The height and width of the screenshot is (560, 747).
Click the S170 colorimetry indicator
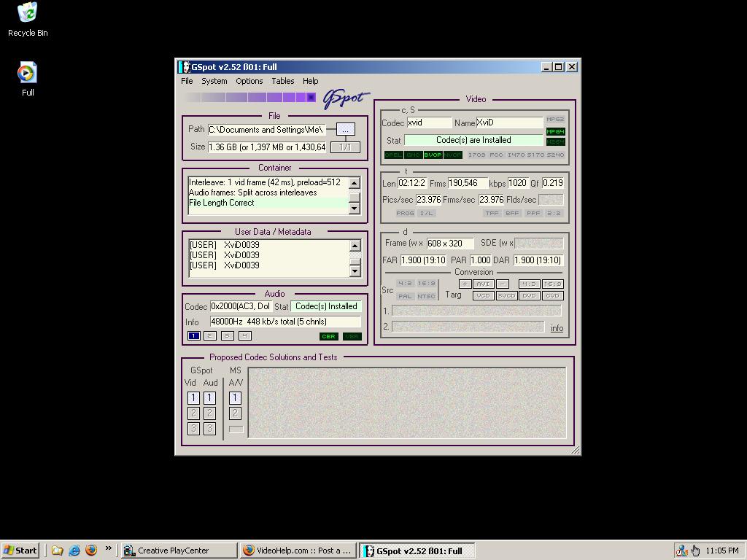tap(535, 155)
